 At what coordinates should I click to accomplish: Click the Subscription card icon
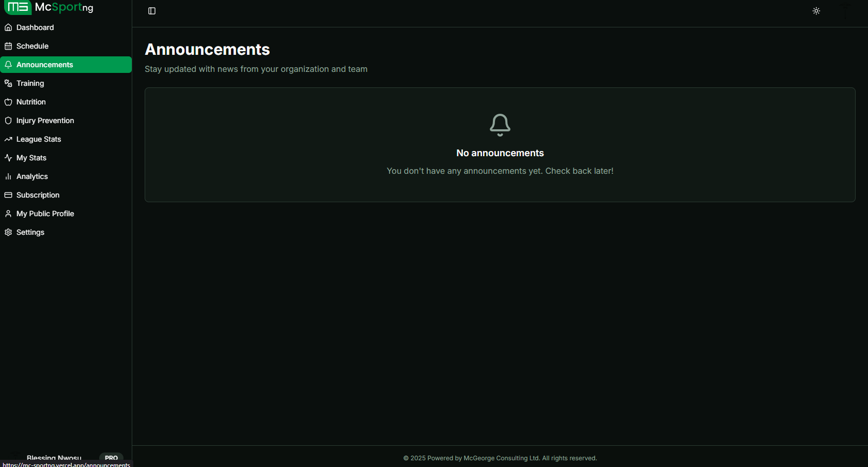tap(8, 195)
